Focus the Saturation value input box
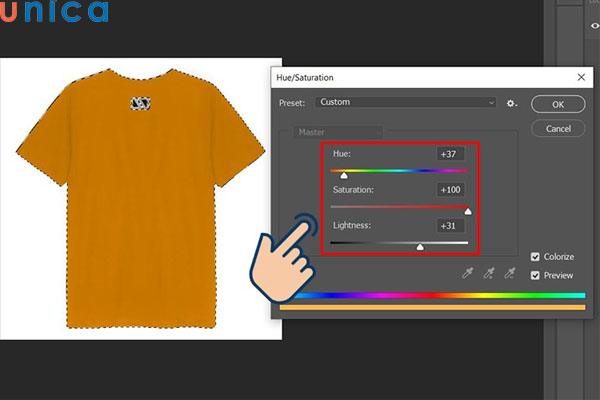Viewport: 600px width, 400px height. pos(450,190)
